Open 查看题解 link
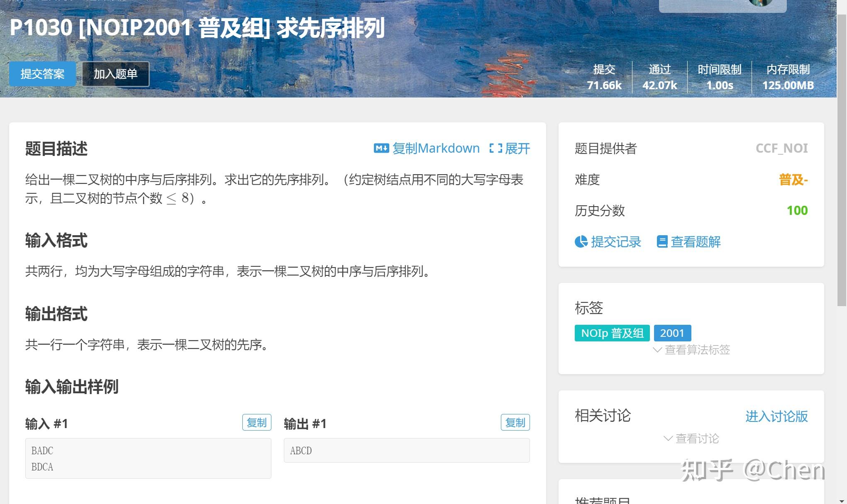Image resolution: width=847 pixels, height=504 pixels. click(x=696, y=241)
